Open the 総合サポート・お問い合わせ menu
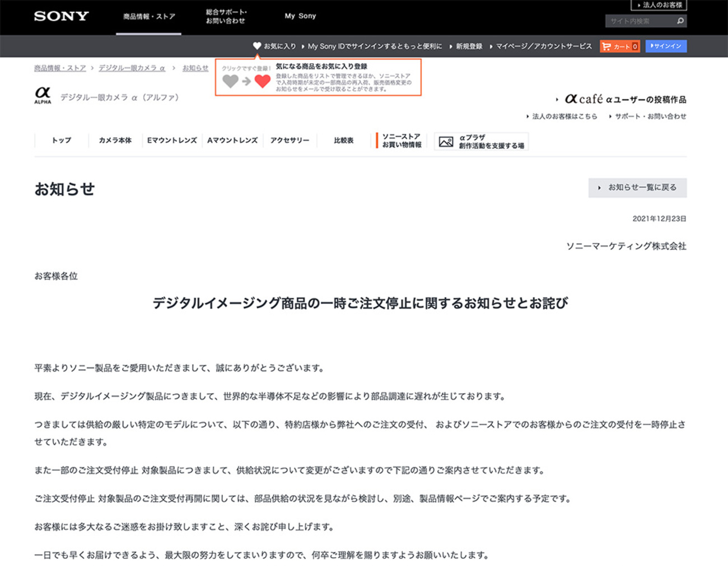The height and width of the screenshot is (566, 728). [226, 17]
